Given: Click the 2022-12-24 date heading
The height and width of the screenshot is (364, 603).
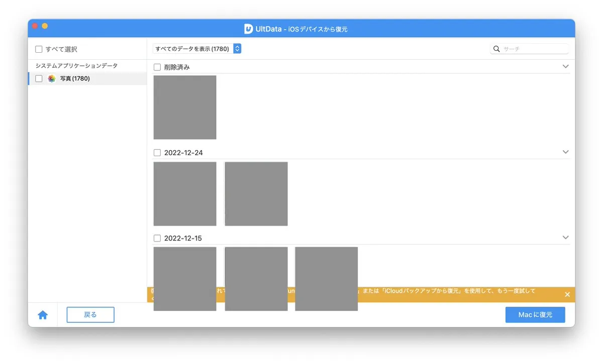Looking at the screenshot, I should (183, 153).
